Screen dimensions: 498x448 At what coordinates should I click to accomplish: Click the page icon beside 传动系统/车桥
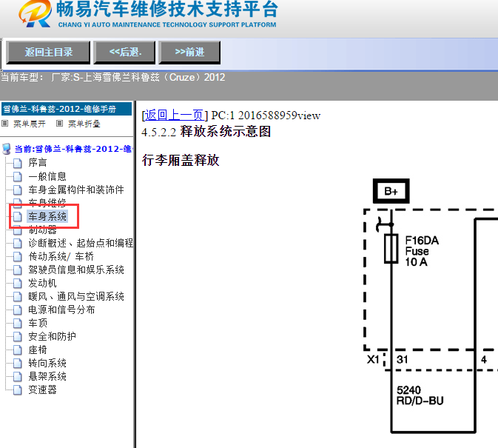18,256
